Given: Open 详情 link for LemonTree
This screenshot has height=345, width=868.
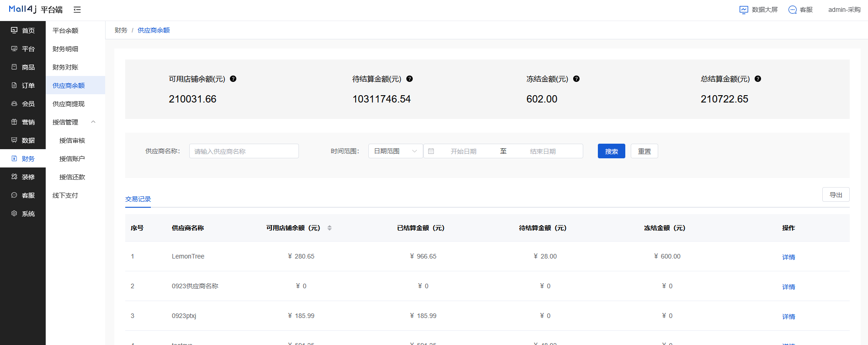Looking at the screenshot, I should 788,257.
